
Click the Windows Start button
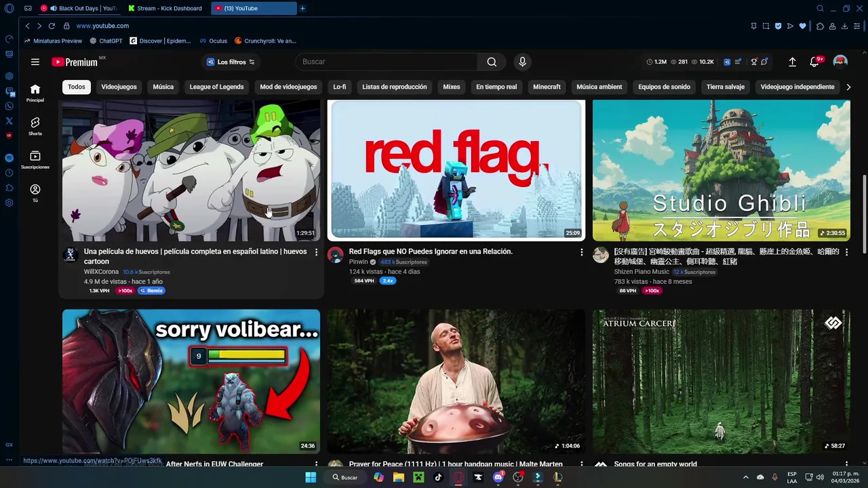click(311, 477)
